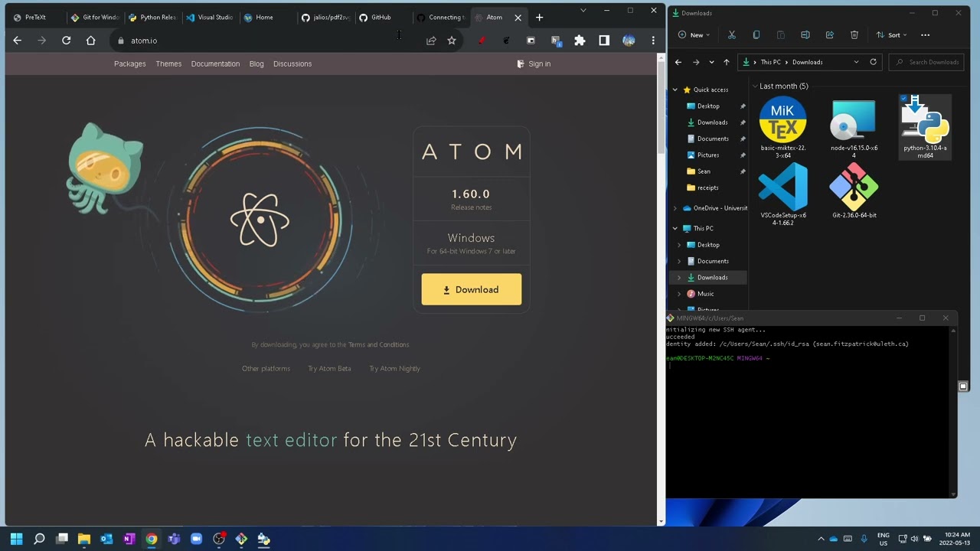
Task: Refresh the Downloads folder view
Action: 873,62
